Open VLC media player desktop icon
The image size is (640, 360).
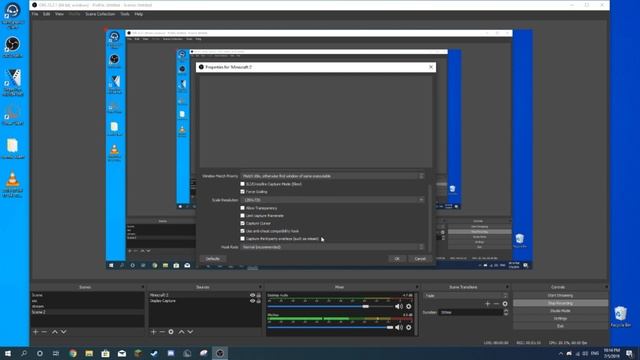[x=13, y=184]
